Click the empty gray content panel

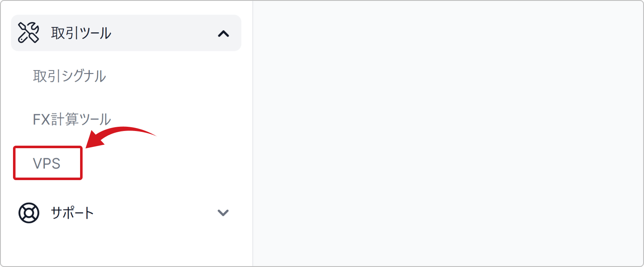click(448, 133)
